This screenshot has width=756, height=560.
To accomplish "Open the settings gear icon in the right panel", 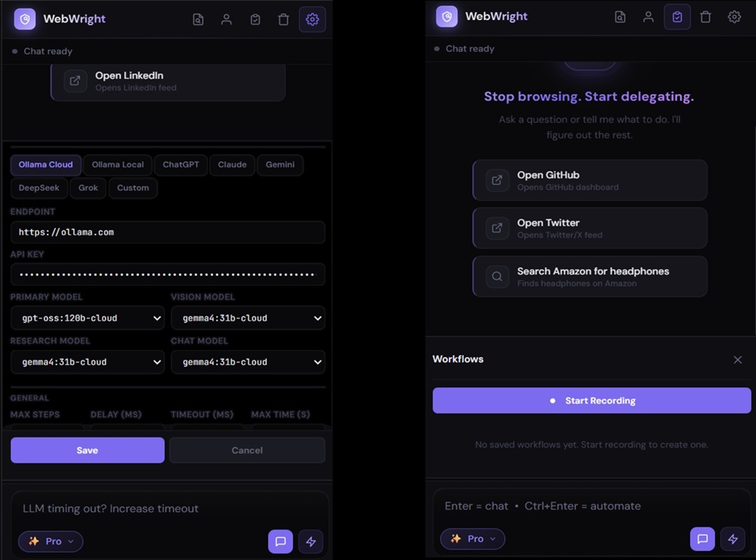I will pos(734,17).
